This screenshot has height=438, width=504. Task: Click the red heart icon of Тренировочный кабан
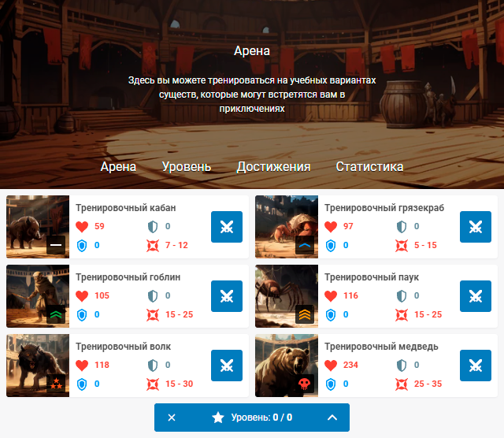(x=82, y=227)
